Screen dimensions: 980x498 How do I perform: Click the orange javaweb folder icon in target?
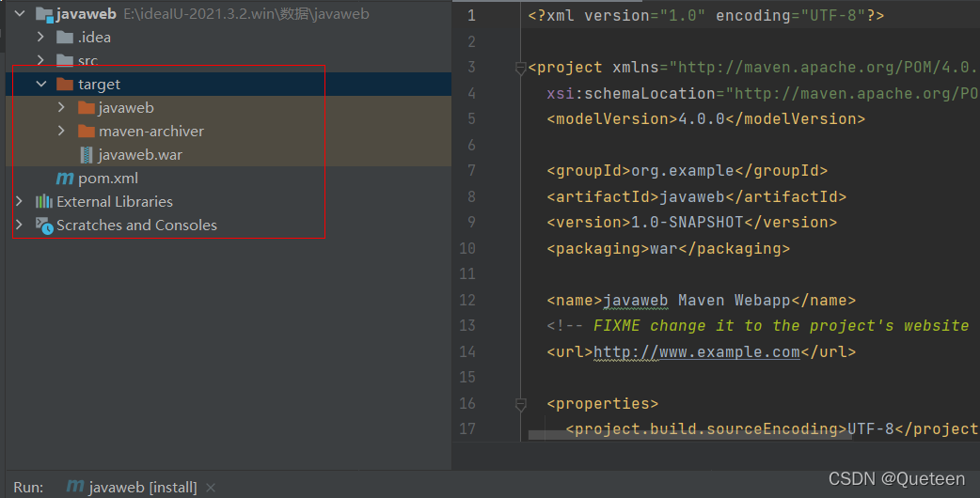click(87, 108)
